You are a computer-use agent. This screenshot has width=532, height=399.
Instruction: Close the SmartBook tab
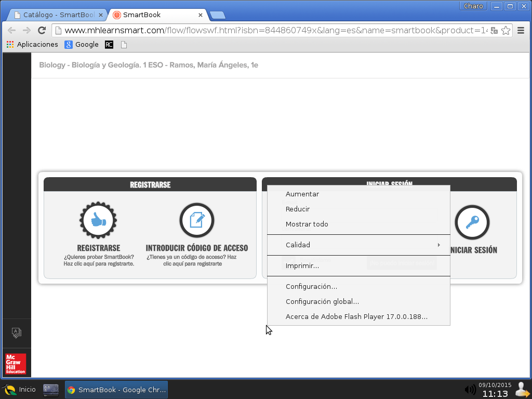[200, 15]
